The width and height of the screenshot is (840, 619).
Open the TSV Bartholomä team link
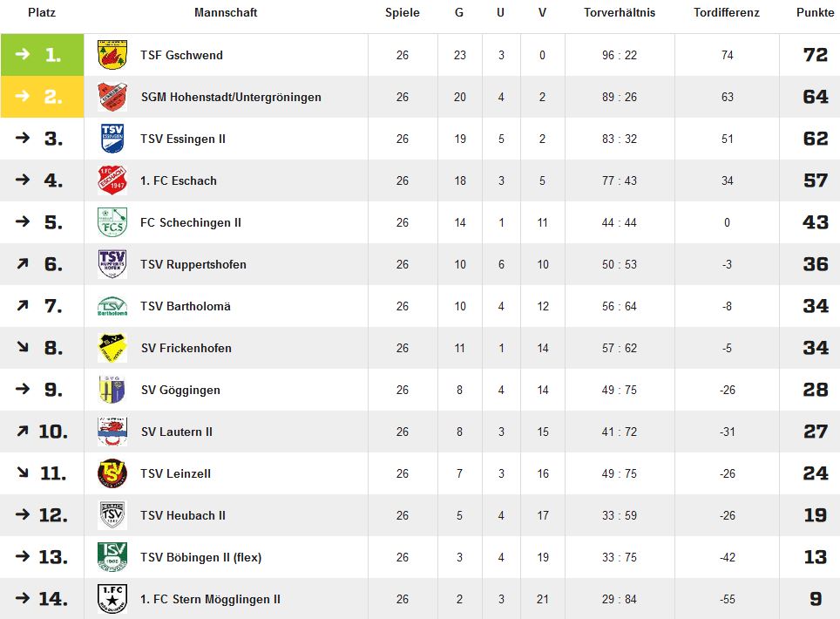[x=186, y=306]
